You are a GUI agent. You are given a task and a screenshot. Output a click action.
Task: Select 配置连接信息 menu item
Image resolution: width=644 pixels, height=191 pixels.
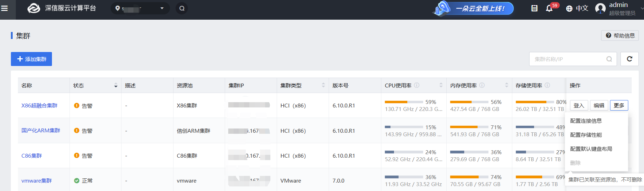(586, 121)
